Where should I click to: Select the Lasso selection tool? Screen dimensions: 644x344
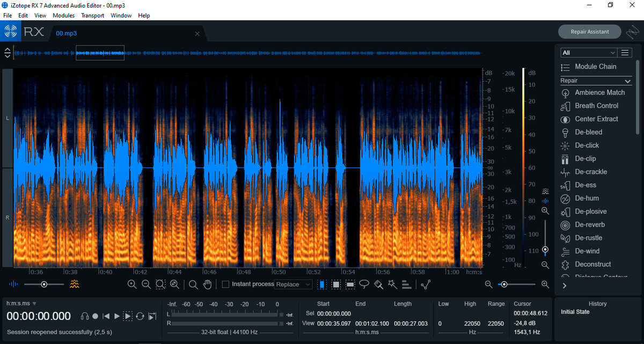point(364,284)
